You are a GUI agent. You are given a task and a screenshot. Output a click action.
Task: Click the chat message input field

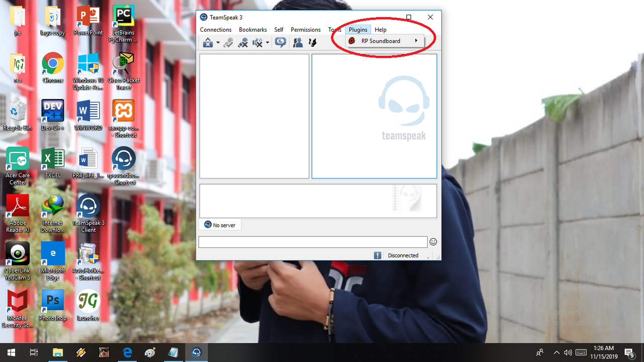(313, 242)
